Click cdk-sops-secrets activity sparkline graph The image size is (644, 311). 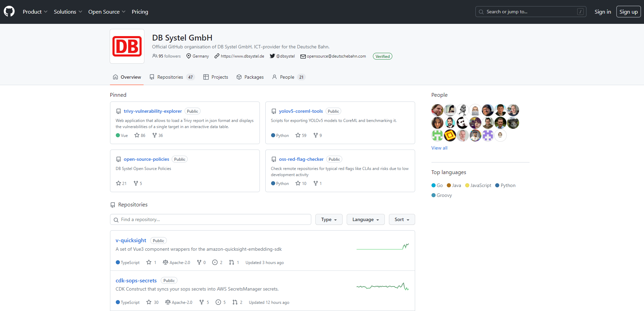point(382,286)
